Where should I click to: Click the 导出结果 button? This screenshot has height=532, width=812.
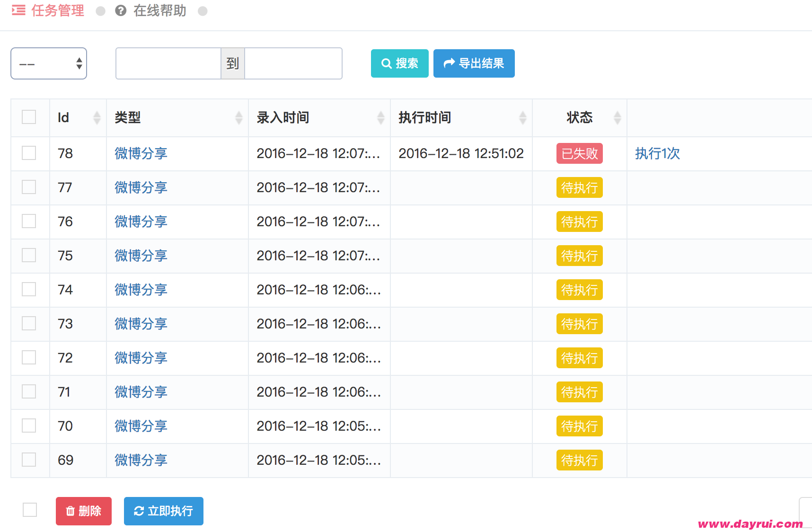point(474,63)
